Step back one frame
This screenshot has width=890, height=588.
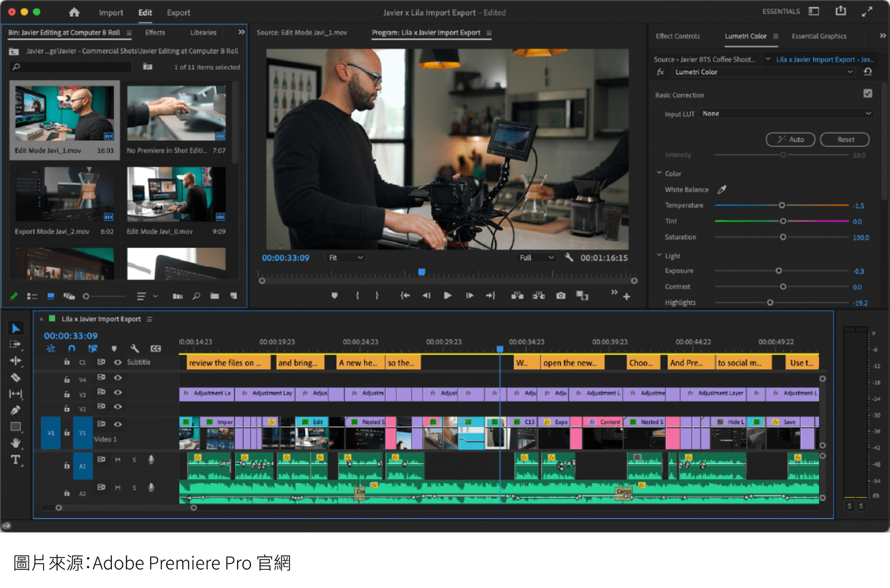[x=426, y=295]
